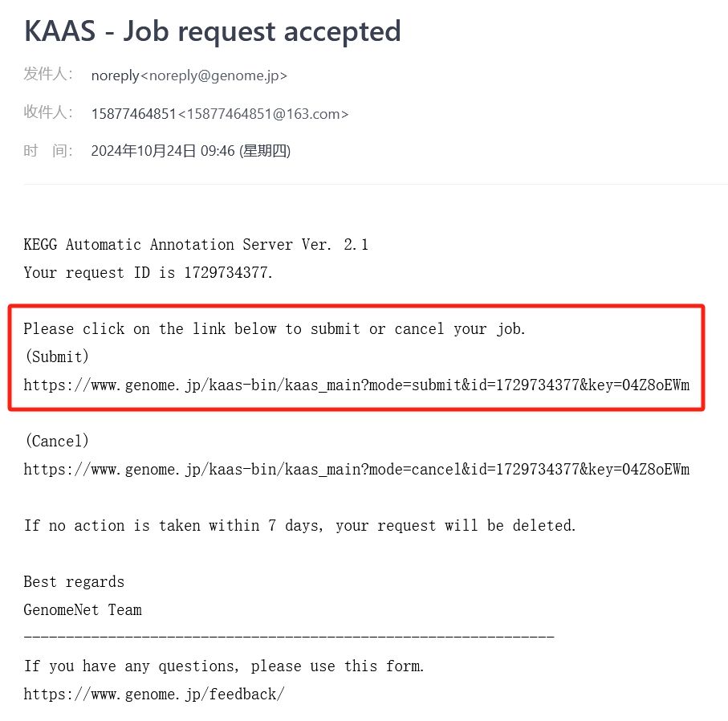Click the 'Please click on the link below' sentence
The image size is (728, 721).
(x=275, y=328)
